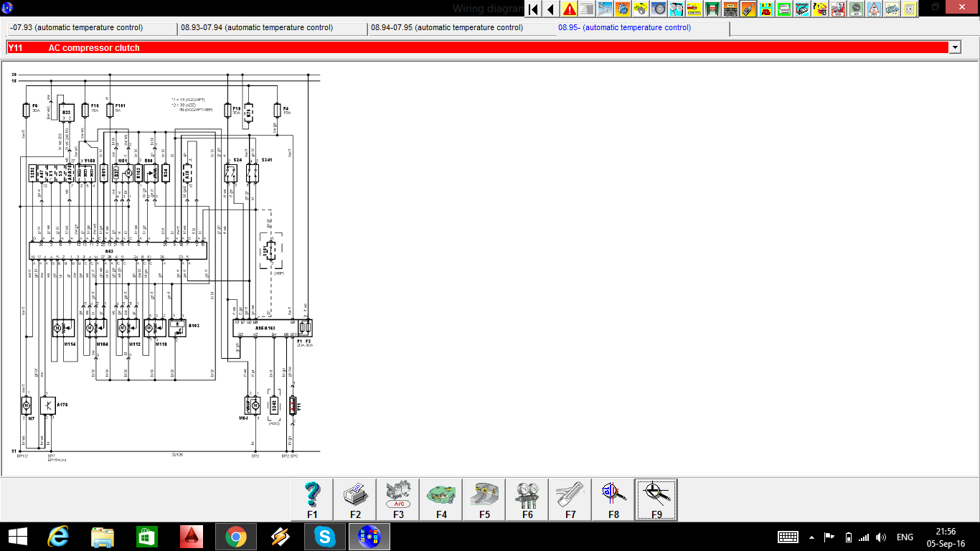980x551 pixels.
Task: Click the red warning triangle toolbar icon
Action: 569,9
